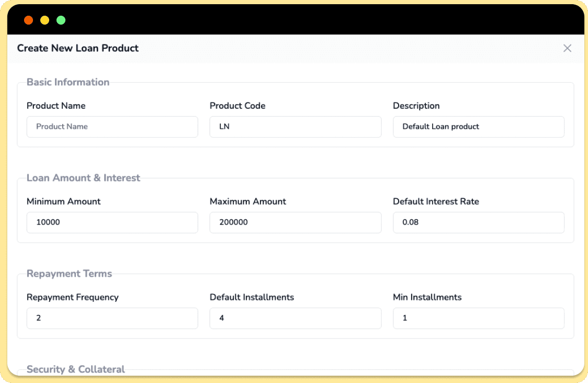Select the Min Installments field showing 1

pos(479,318)
